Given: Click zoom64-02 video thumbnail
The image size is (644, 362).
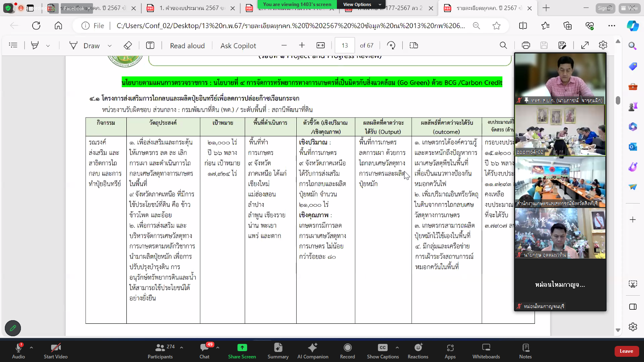Looking at the screenshot, I should pyautogui.click(x=560, y=130).
